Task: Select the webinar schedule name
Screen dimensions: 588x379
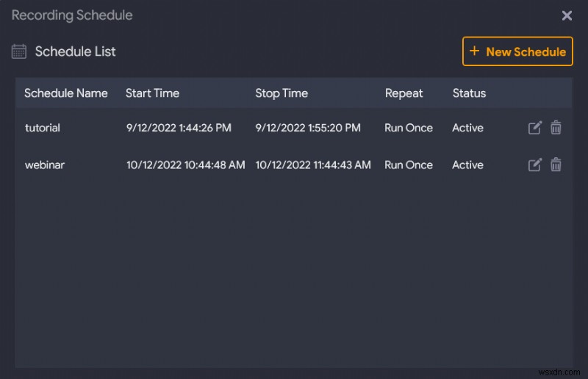Action: tap(45, 165)
